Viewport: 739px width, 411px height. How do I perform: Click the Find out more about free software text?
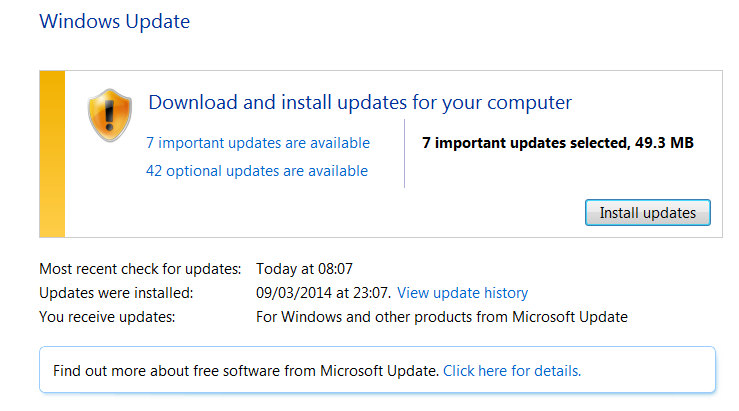246,371
